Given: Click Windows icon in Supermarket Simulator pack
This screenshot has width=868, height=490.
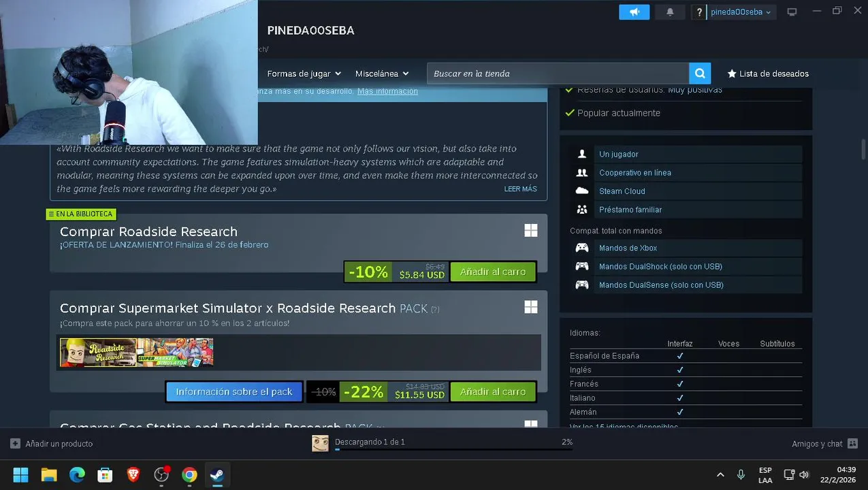Looking at the screenshot, I should [531, 308].
